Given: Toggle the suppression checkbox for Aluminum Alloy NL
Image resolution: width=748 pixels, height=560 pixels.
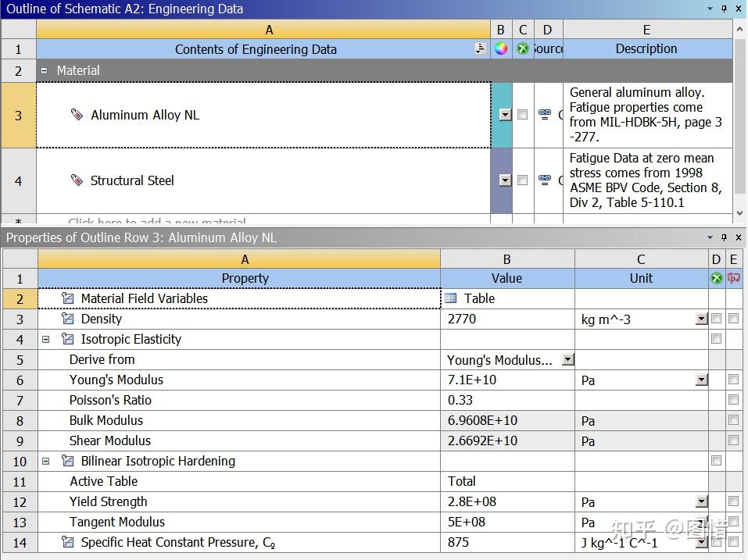Looking at the screenshot, I should pyautogui.click(x=522, y=114).
